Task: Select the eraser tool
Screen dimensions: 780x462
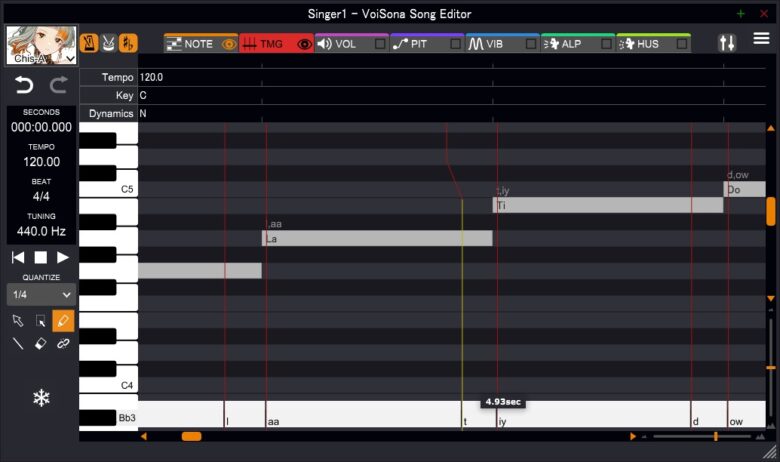Action: 40,343
